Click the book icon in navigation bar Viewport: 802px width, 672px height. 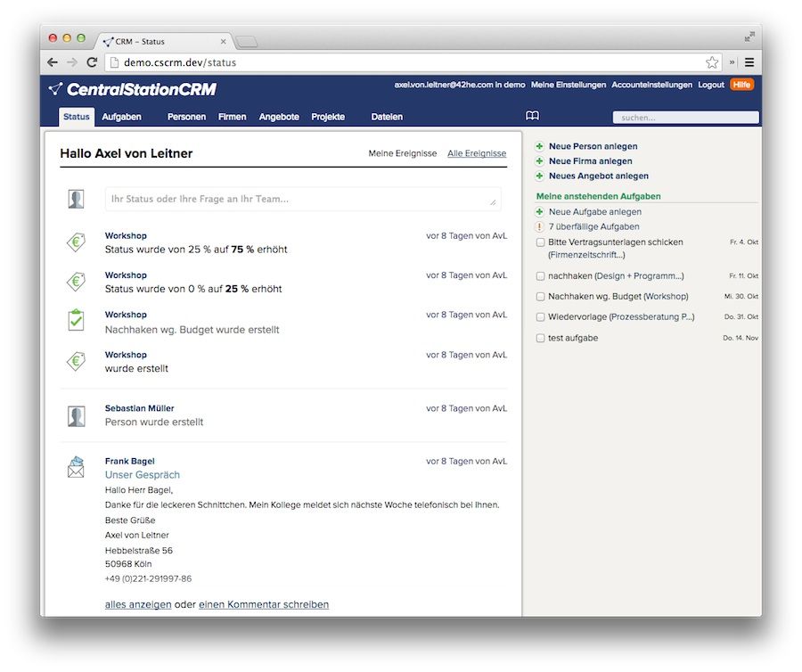click(x=532, y=116)
